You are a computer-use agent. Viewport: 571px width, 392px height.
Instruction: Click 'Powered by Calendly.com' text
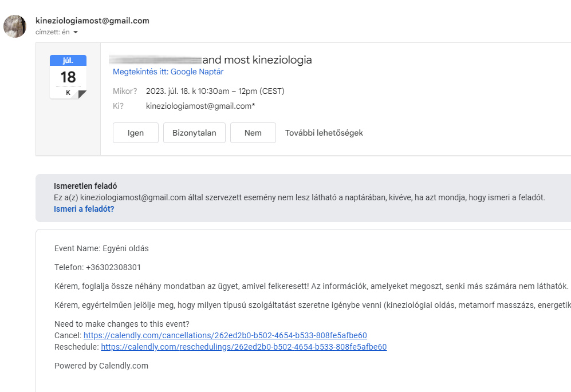click(101, 366)
